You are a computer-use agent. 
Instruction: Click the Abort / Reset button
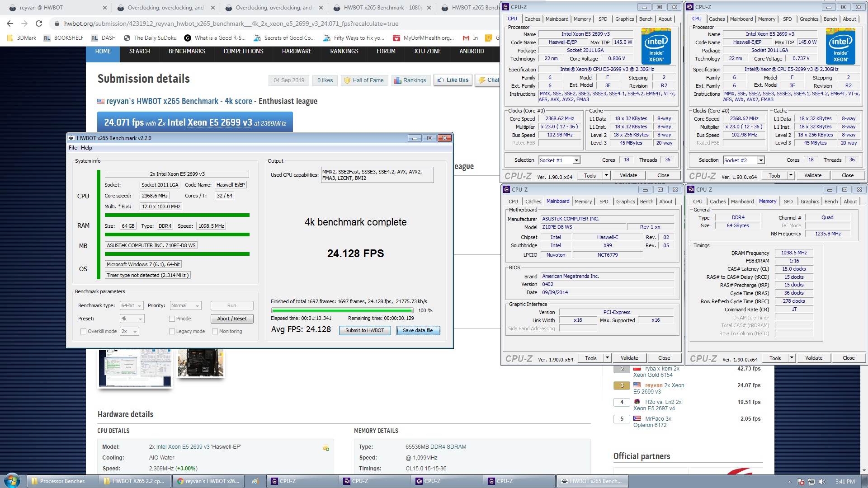[232, 319]
